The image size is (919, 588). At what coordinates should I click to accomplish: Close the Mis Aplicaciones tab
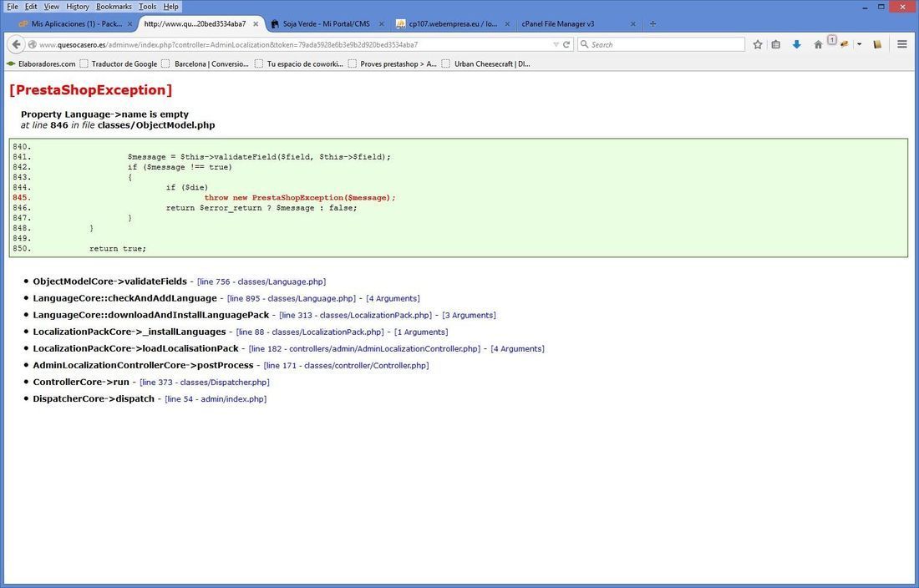point(129,24)
